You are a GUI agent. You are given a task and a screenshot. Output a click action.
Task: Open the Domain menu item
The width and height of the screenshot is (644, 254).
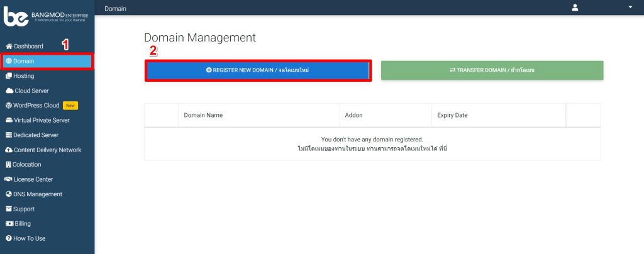[x=24, y=61]
